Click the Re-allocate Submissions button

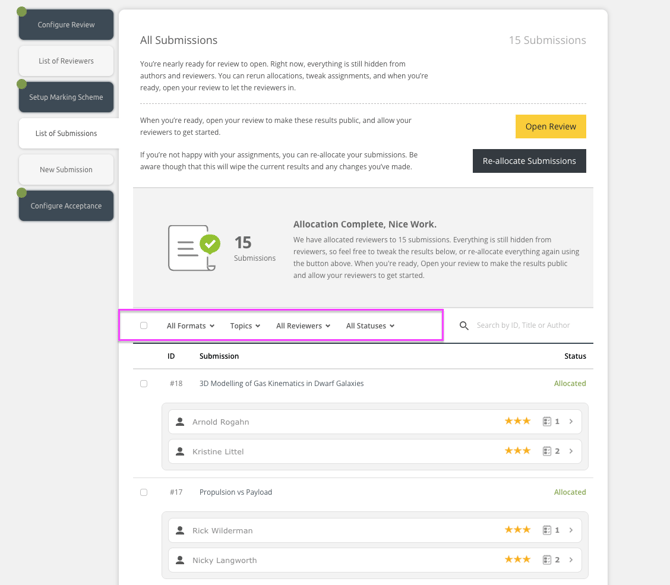[x=529, y=161]
